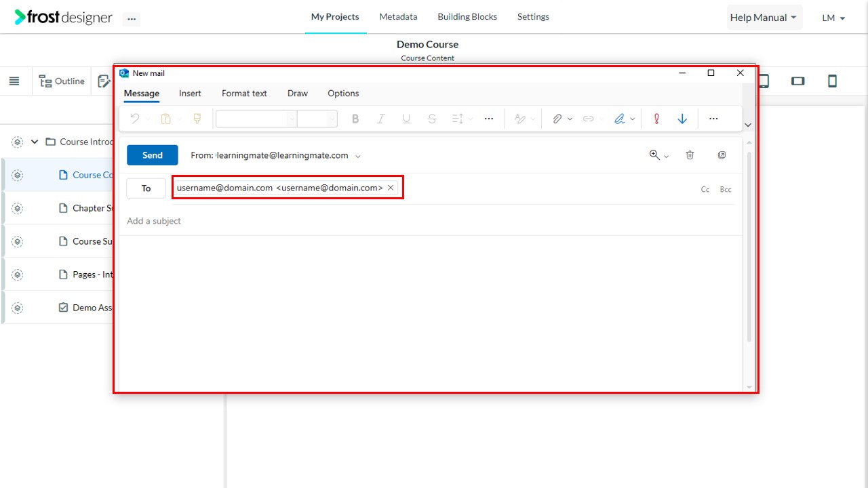Click the Frost Designer logo
The image size is (868, 488).
tap(63, 18)
